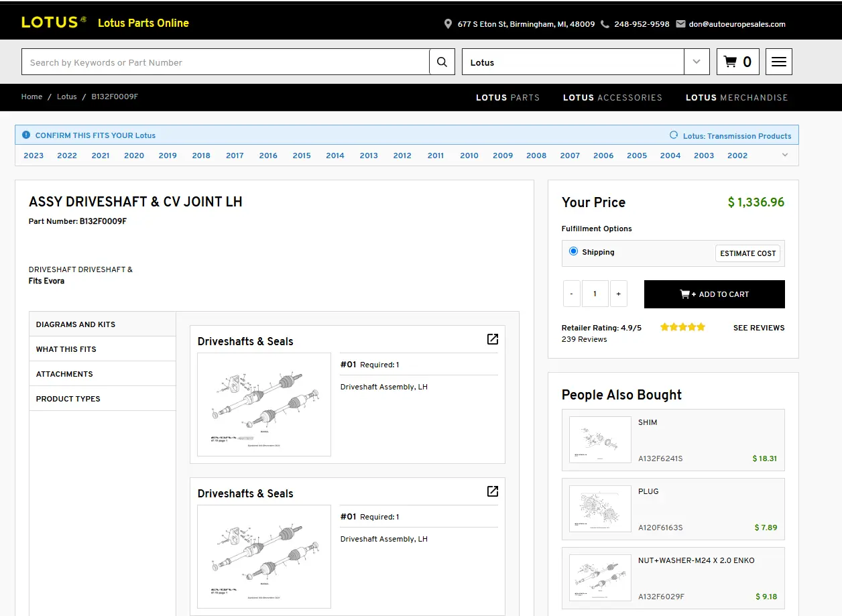This screenshot has width=842, height=616.
Task: Click the search magnifier button
Action: (442, 62)
